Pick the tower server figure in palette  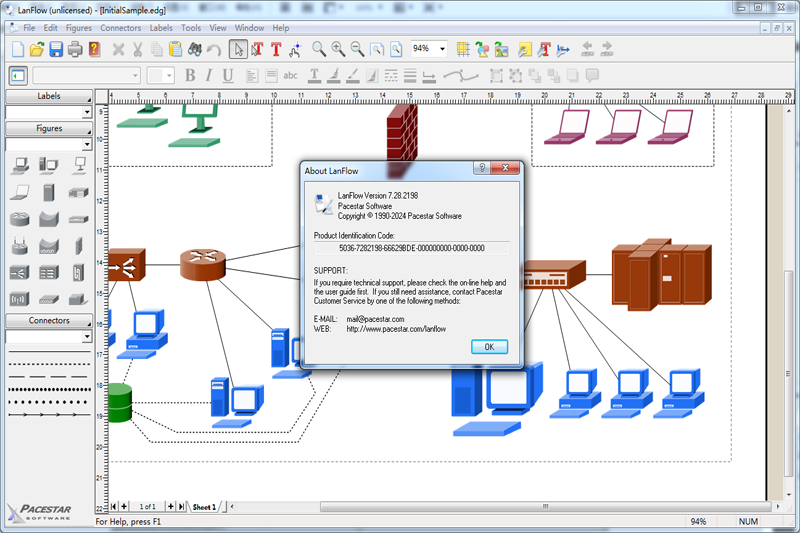click(48, 192)
